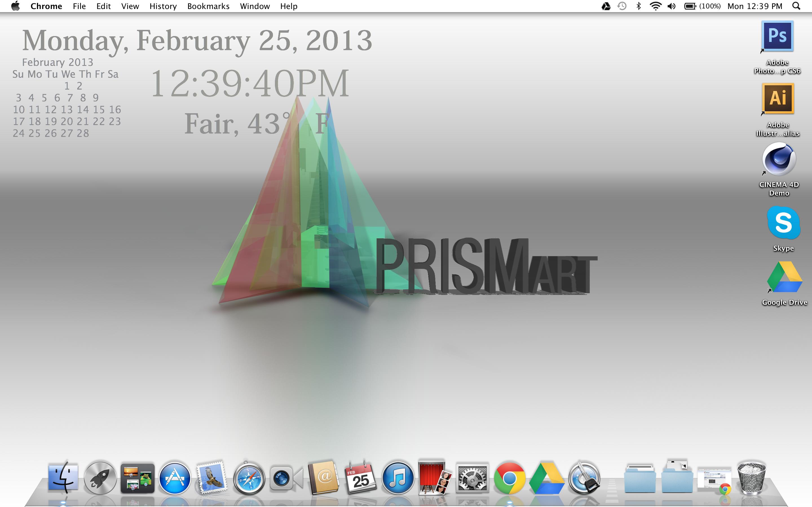
Task: Open the volume menu bar control
Action: (671, 6)
